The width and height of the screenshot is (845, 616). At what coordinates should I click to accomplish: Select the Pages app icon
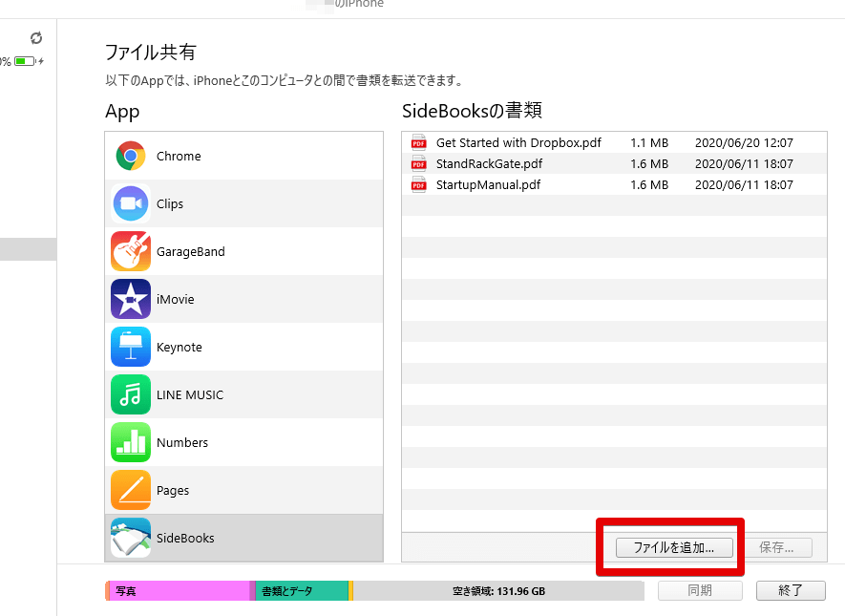point(130,490)
